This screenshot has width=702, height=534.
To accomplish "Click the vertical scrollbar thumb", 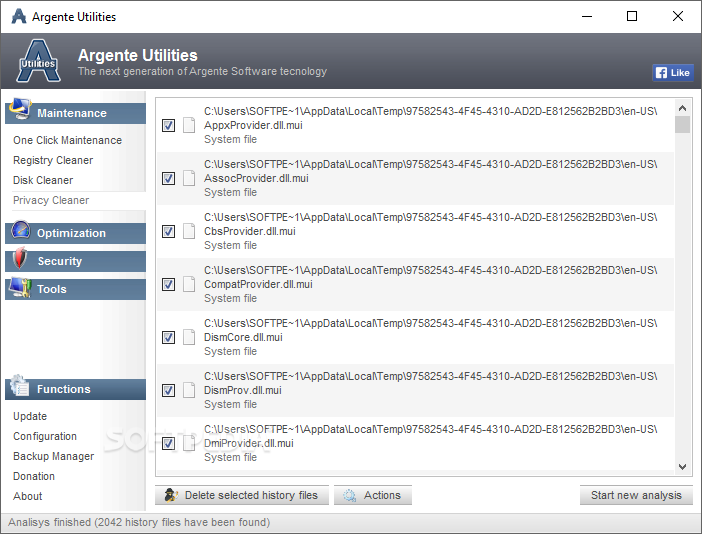I will point(682,124).
